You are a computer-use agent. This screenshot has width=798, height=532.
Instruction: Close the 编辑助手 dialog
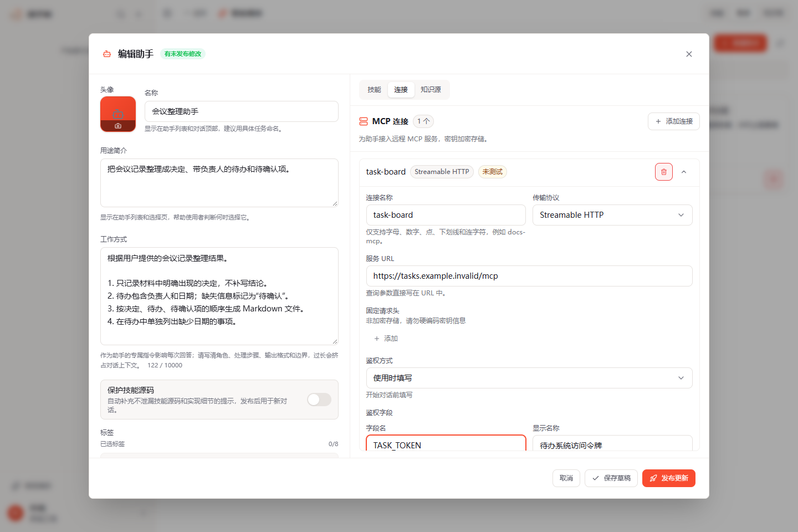click(689, 54)
